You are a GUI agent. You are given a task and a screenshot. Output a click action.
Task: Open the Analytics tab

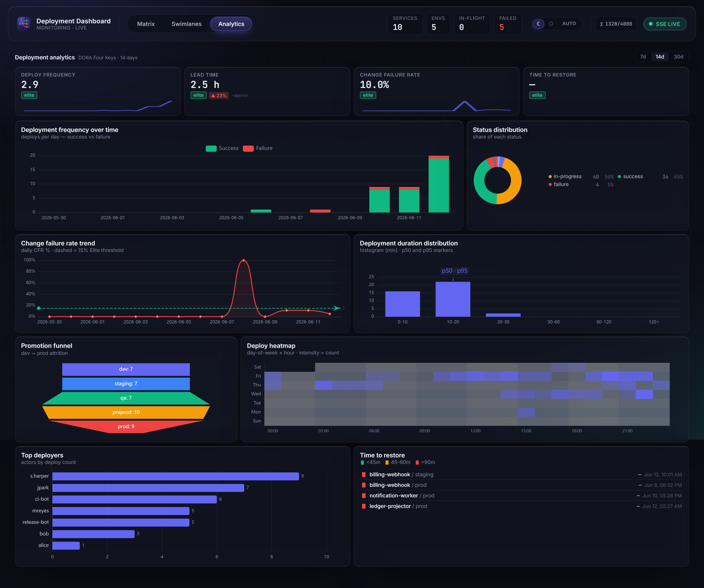[x=231, y=24]
